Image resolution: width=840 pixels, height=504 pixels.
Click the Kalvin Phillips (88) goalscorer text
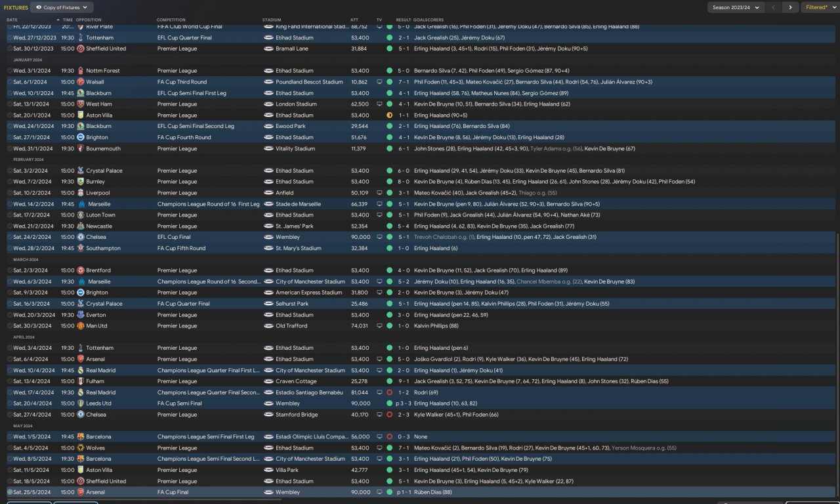pyautogui.click(x=436, y=326)
